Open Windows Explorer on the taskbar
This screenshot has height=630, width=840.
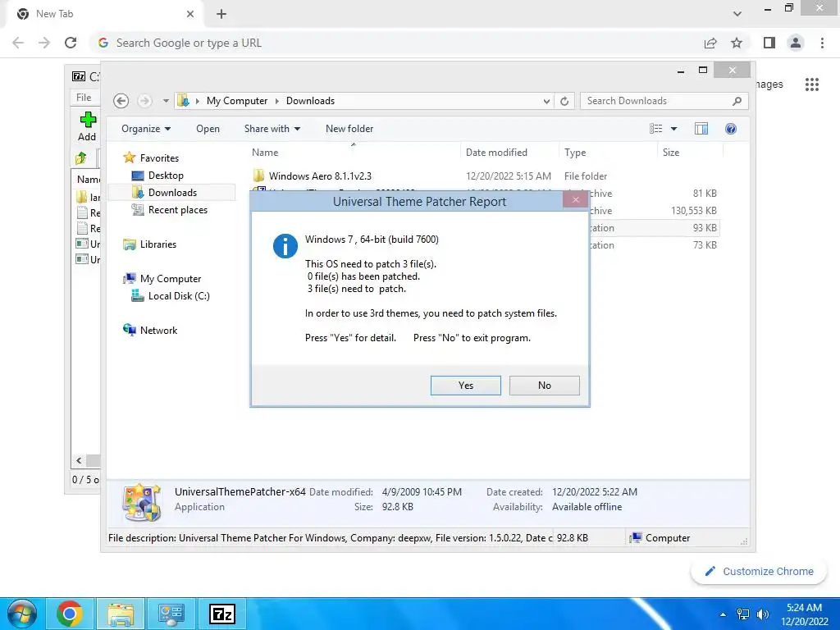pyautogui.click(x=121, y=614)
